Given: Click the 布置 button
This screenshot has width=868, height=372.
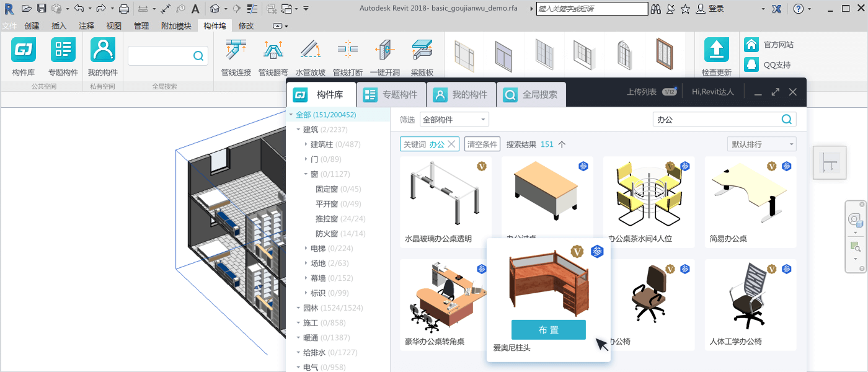Looking at the screenshot, I should click(549, 330).
